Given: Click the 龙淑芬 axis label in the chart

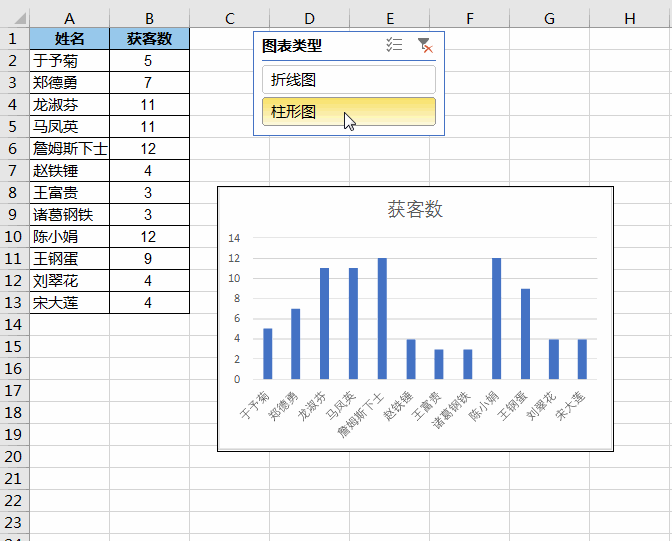Looking at the screenshot, I should pyautogui.click(x=312, y=406).
